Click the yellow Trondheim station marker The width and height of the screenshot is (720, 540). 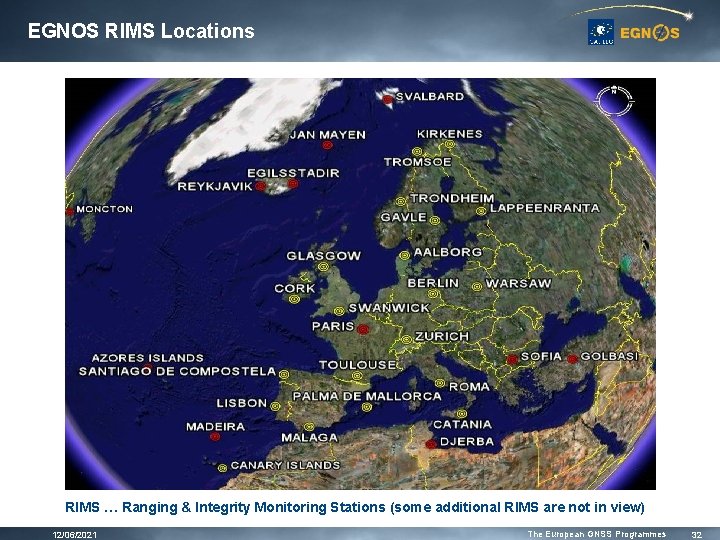pos(401,202)
